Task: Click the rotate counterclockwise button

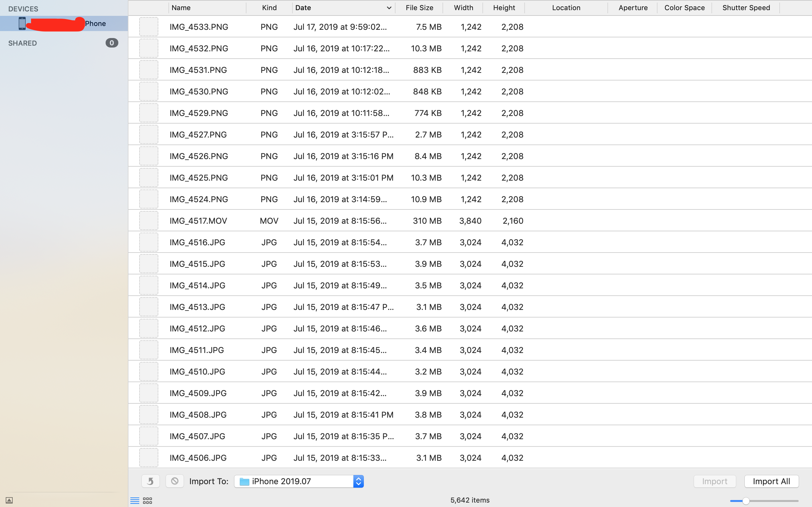Action: (x=150, y=481)
